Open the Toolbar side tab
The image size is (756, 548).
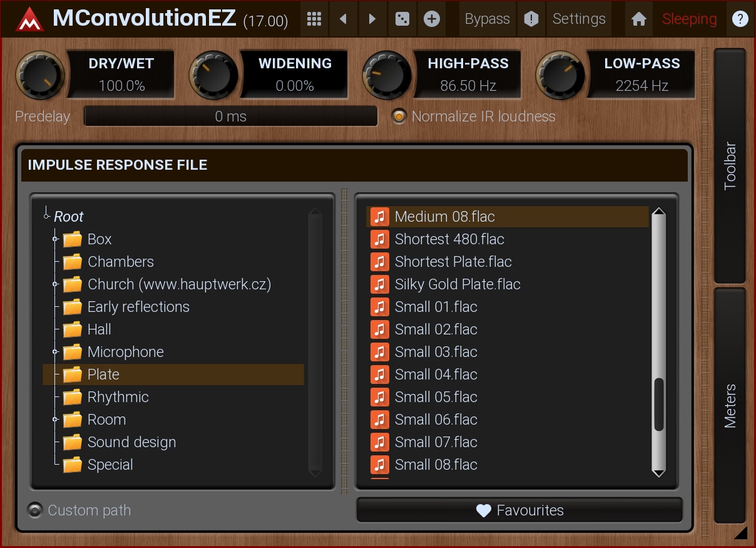tap(730, 166)
